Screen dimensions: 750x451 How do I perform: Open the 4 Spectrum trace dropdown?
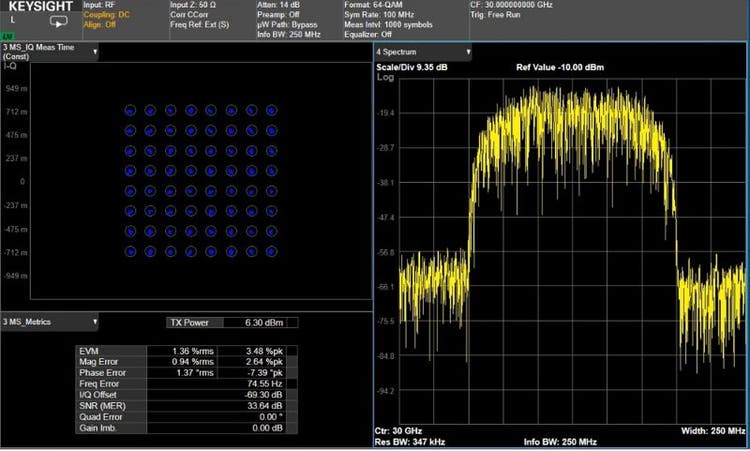467,51
